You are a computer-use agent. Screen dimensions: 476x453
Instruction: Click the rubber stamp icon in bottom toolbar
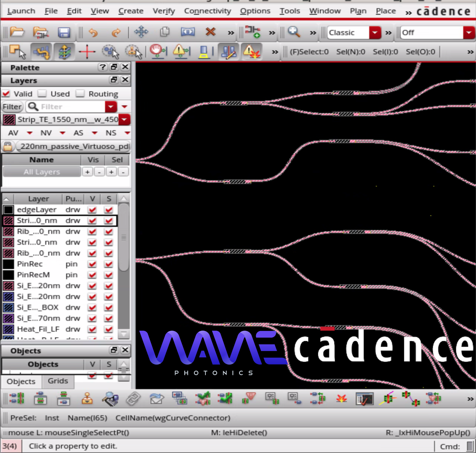pos(87,399)
